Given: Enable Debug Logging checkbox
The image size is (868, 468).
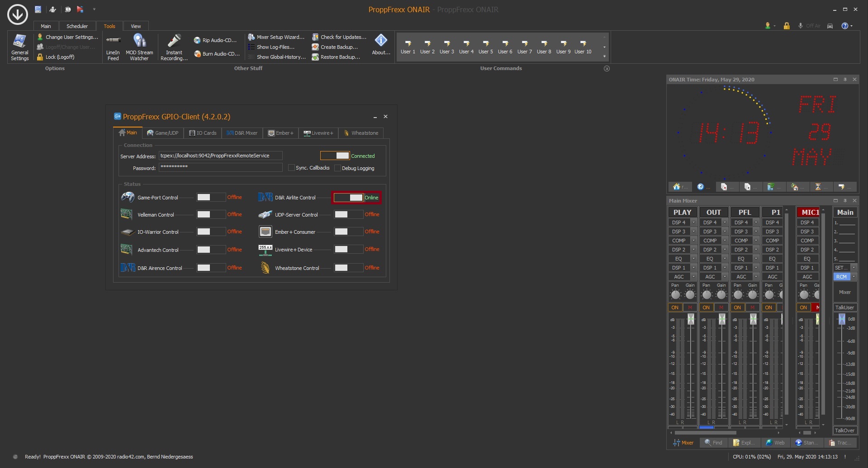Looking at the screenshot, I should click(337, 168).
